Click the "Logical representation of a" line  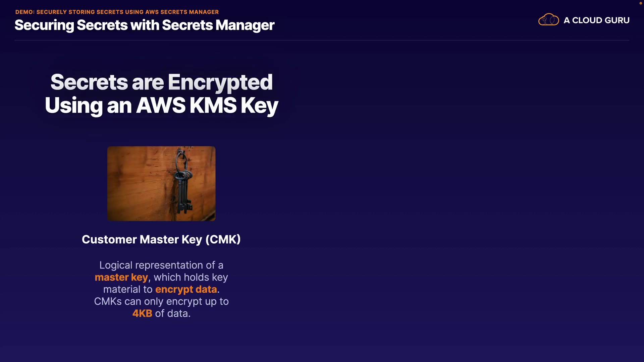(x=161, y=265)
